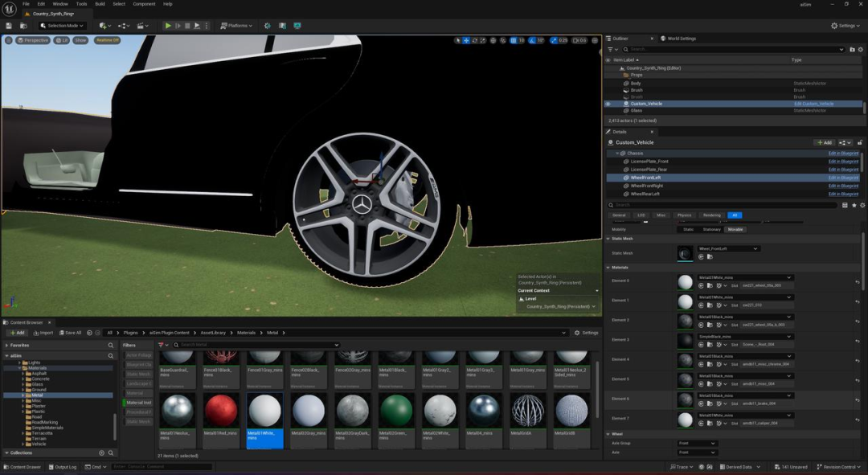Collapse the Chassis component tree
Viewport: 868px width, 475px height.
[x=617, y=154]
